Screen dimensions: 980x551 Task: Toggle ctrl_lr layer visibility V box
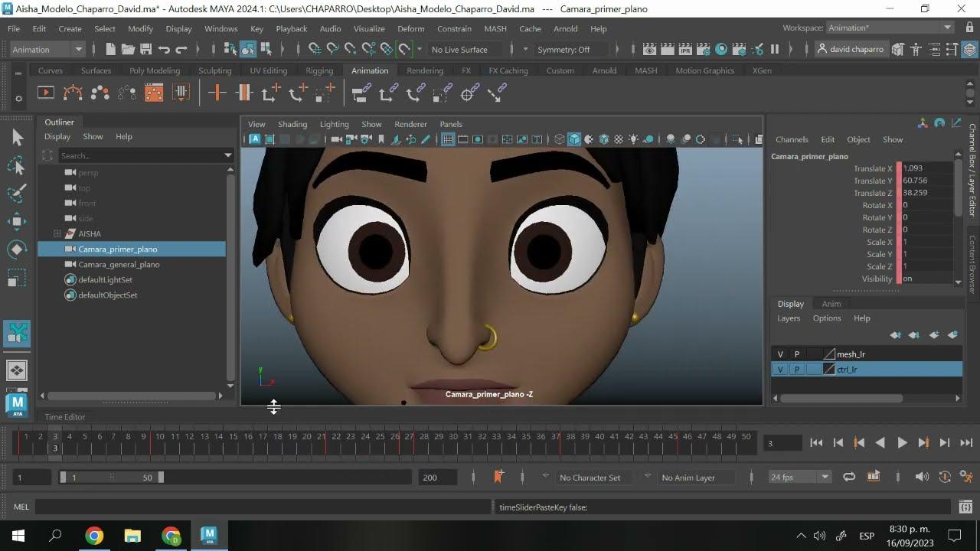[780, 370]
